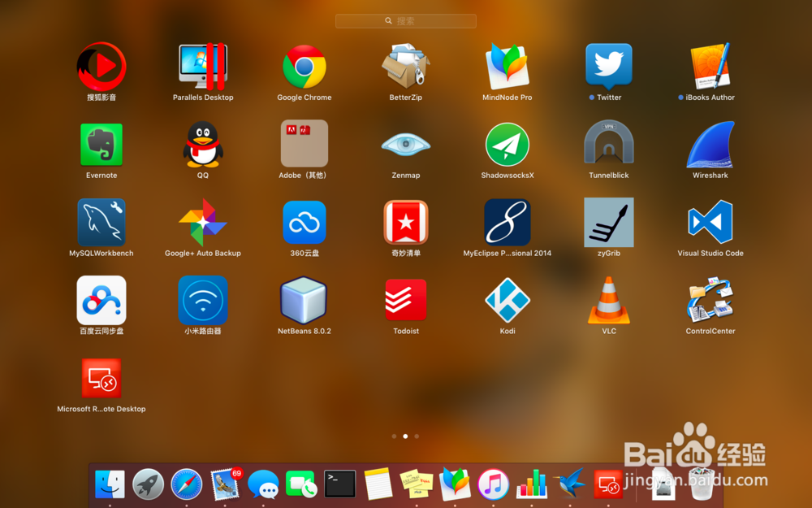The height and width of the screenshot is (508, 812).
Task: Open the Trash in the dock
Action: tap(702, 484)
